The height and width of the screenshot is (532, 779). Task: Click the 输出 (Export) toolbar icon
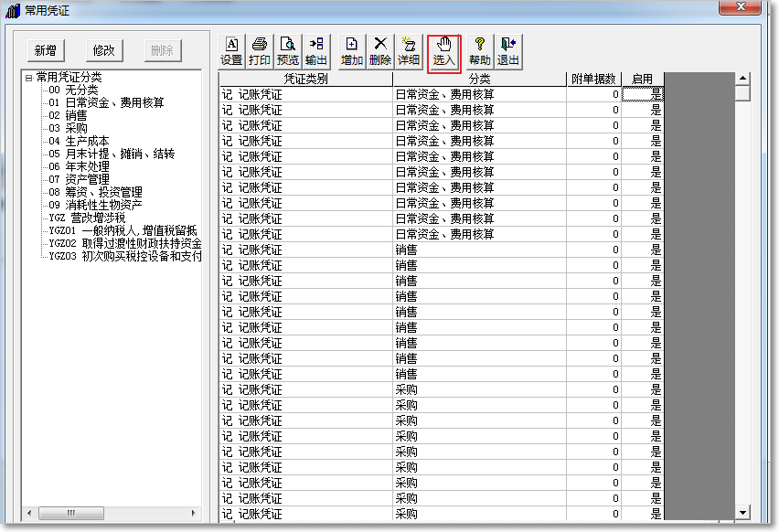pyautogui.click(x=316, y=51)
